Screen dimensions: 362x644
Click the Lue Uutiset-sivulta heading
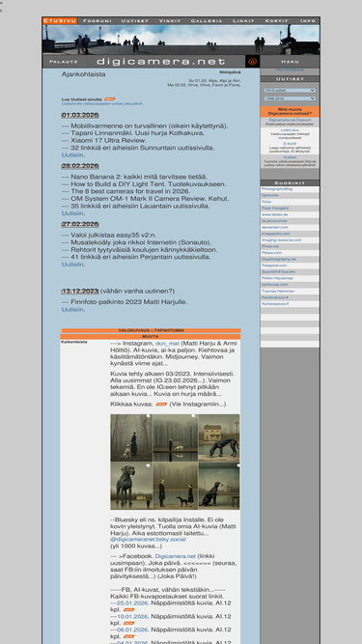click(x=82, y=99)
